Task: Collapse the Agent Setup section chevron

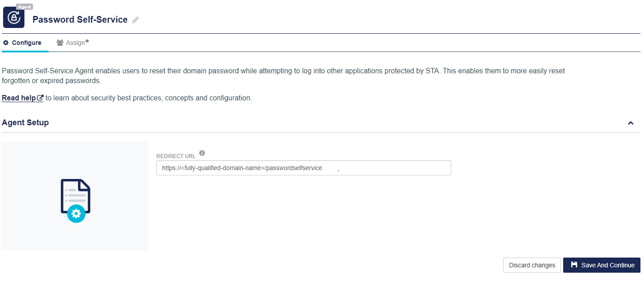Action: 630,123
